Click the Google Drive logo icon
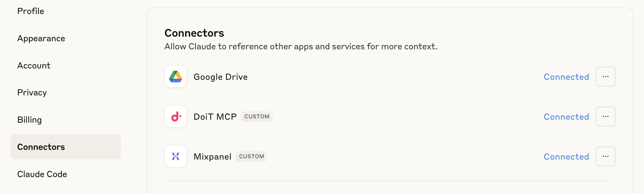This screenshot has height=193, width=644. click(176, 77)
